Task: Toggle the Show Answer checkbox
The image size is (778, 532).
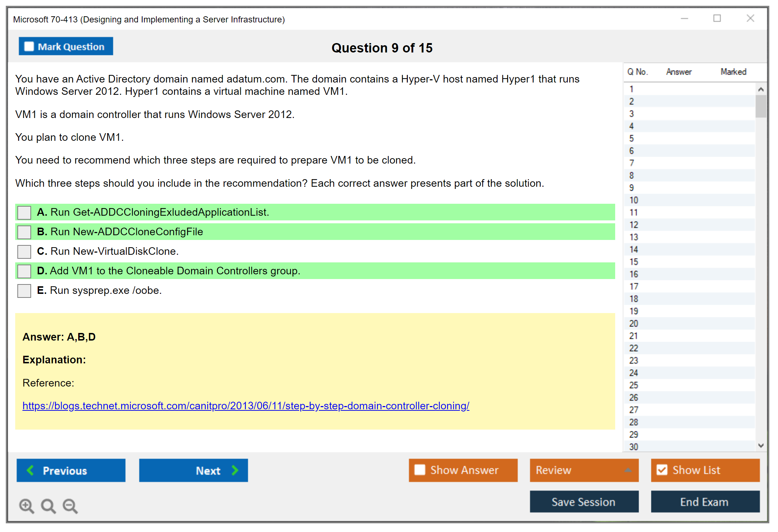Action: click(x=420, y=470)
